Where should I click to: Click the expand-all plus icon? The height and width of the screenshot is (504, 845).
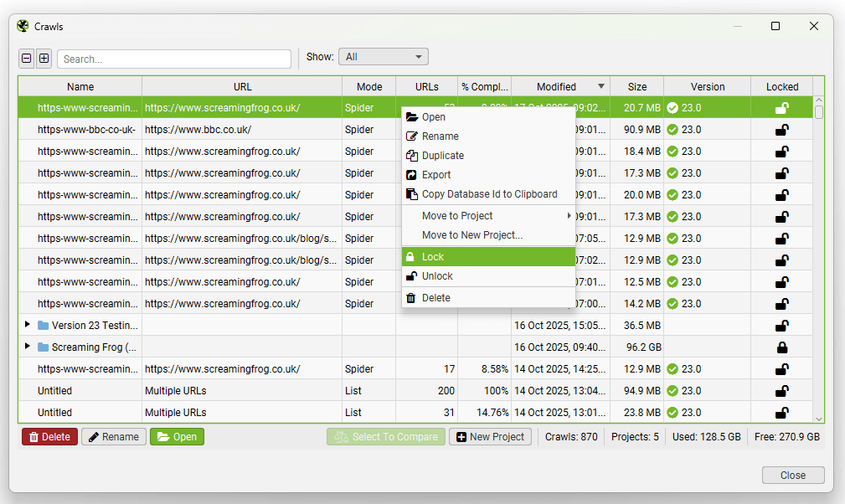pos(43,57)
